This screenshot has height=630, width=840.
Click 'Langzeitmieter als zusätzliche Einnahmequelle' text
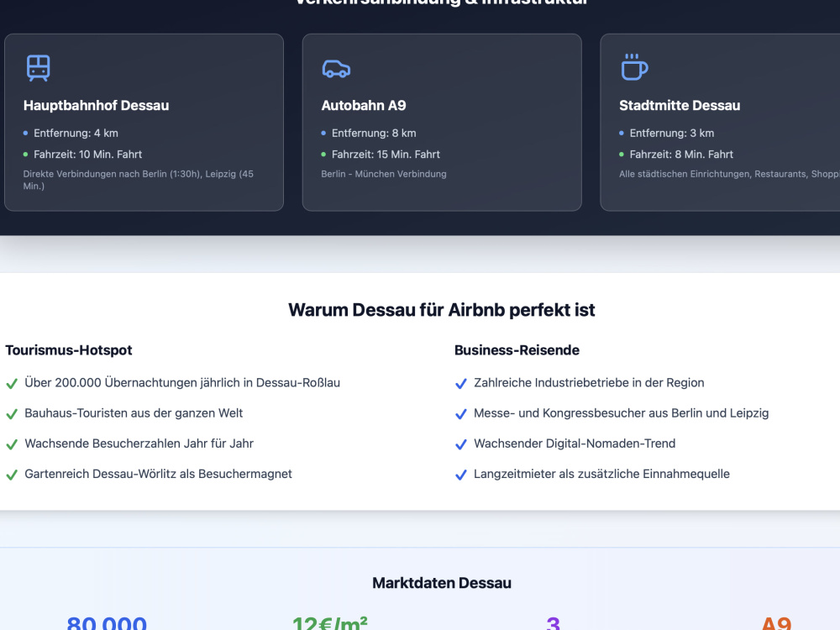click(601, 474)
